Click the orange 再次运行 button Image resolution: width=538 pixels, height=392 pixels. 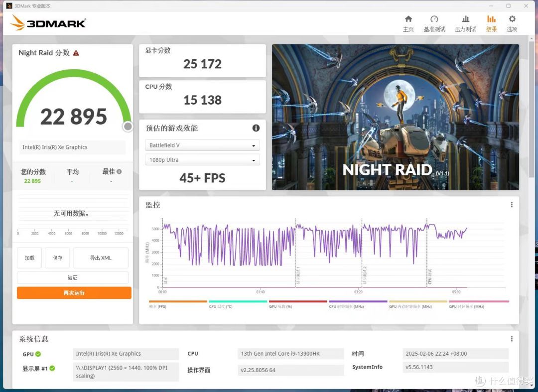click(74, 293)
